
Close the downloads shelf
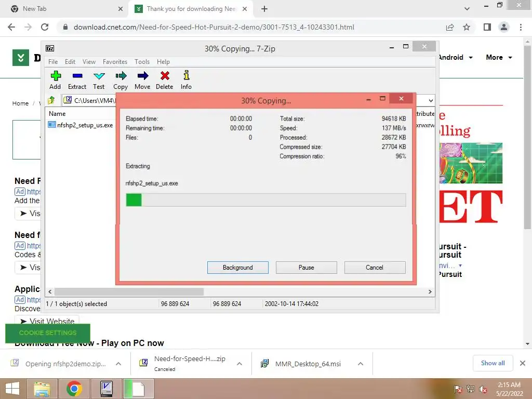[523, 363]
